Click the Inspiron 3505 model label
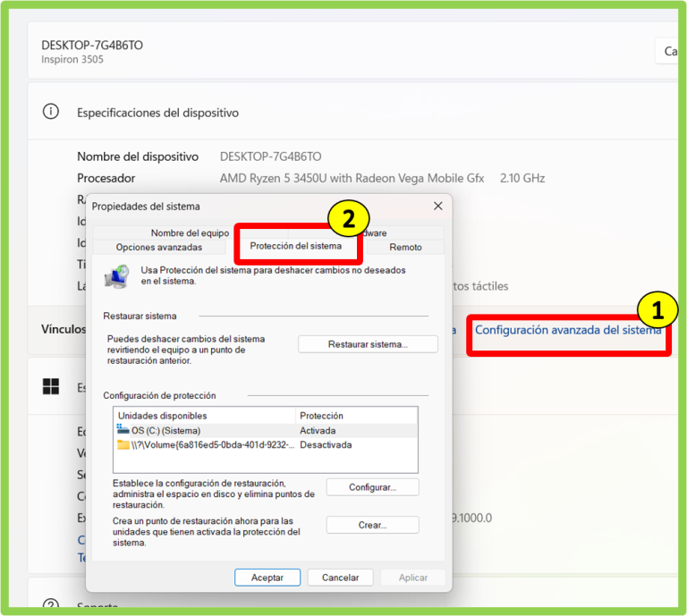 coord(72,60)
